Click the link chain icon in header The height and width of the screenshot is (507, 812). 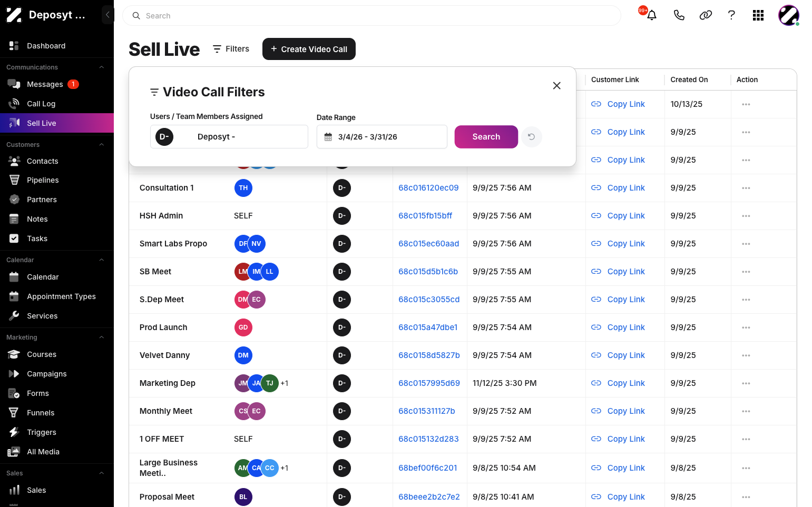pyautogui.click(x=706, y=15)
